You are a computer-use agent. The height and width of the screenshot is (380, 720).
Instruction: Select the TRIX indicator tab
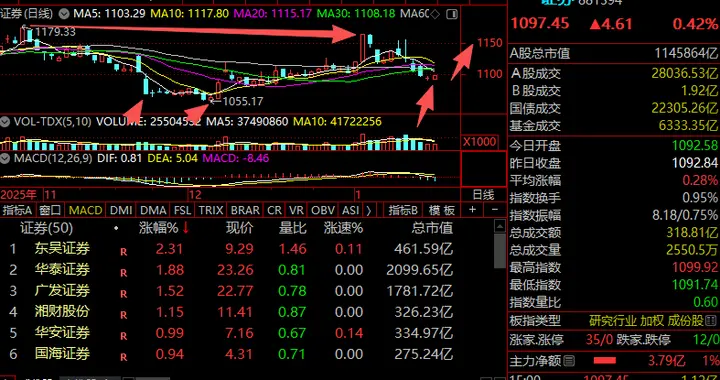coord(211,210)
